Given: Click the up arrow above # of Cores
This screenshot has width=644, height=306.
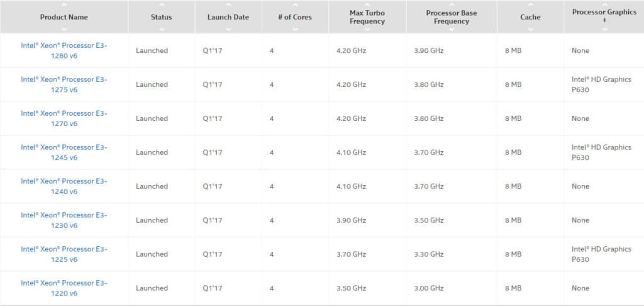Looking at the screenshot, I should pyautogui.click(x=295, y=5).
